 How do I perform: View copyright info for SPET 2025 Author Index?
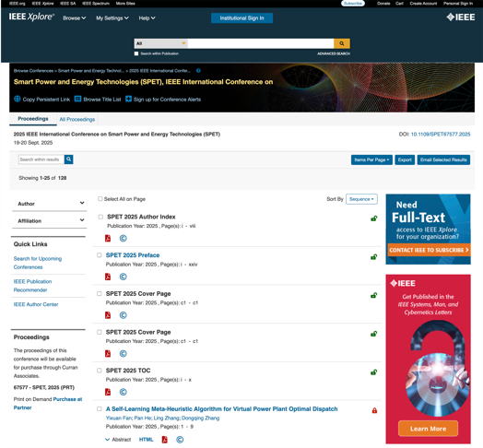124,238
